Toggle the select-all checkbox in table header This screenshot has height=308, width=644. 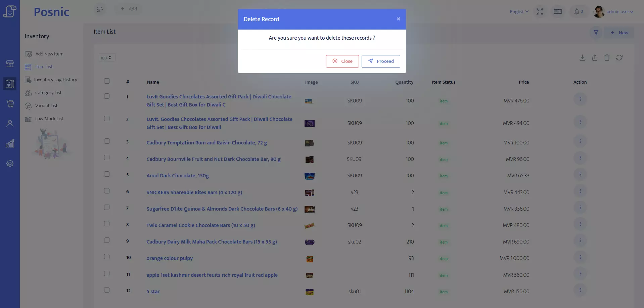(107, 81)
